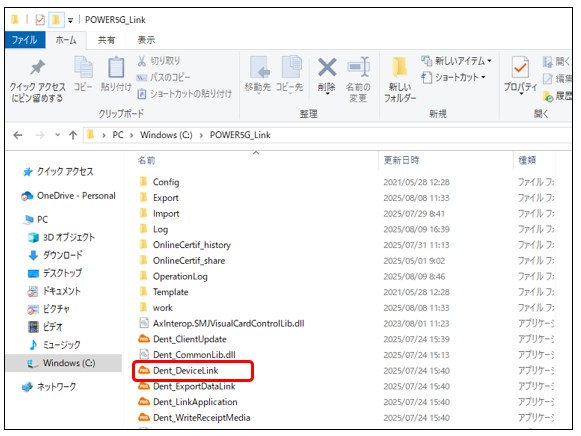Viewport: 581px width, 436px height.
Task: Switch to the Share (共有) tab
Action: (x=106, y=40)
